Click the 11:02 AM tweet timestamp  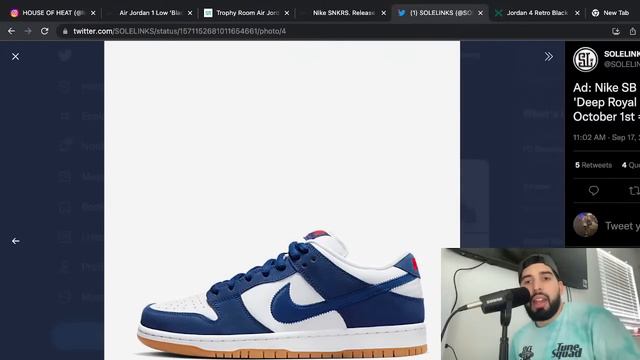pos(606,138)
